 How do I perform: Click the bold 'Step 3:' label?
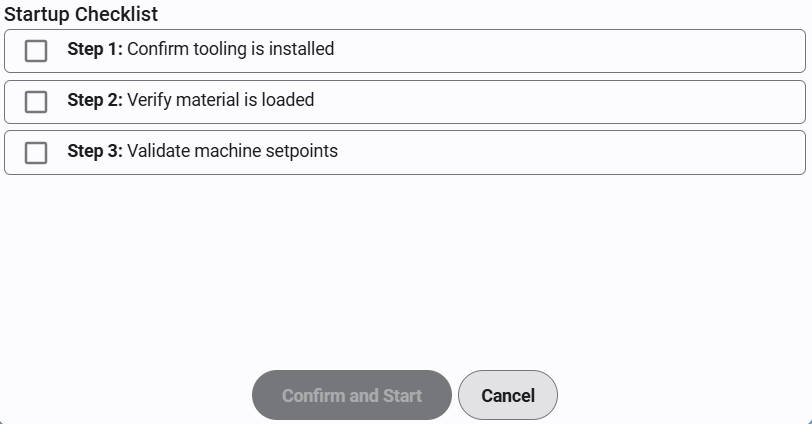coord(94,151)
